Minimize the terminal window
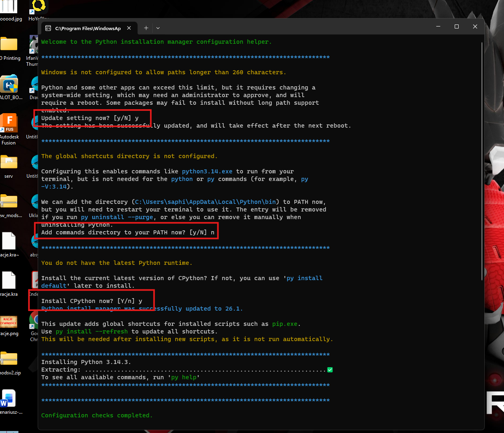Viewport: 504px width, 433px height. click(438, 26)
